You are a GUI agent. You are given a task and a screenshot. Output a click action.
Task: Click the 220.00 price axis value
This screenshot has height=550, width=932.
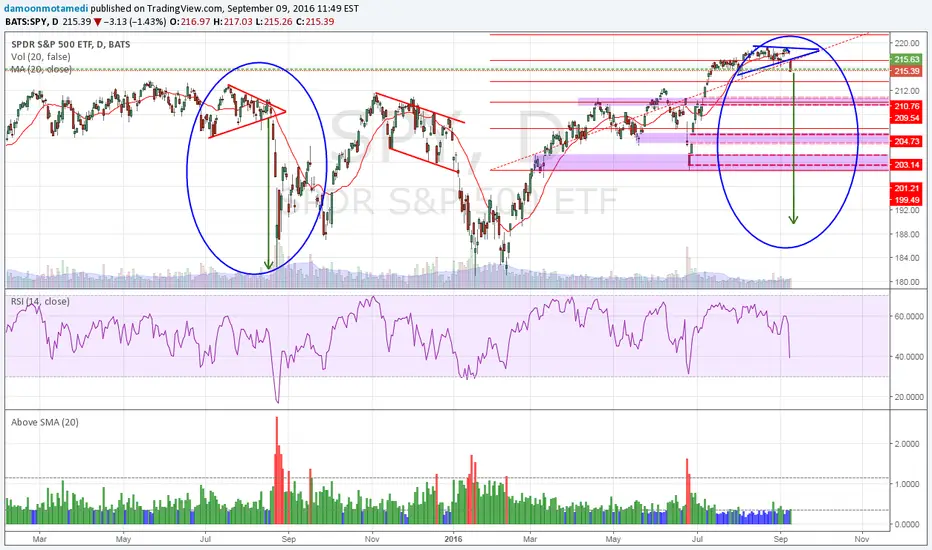point(907,43)
